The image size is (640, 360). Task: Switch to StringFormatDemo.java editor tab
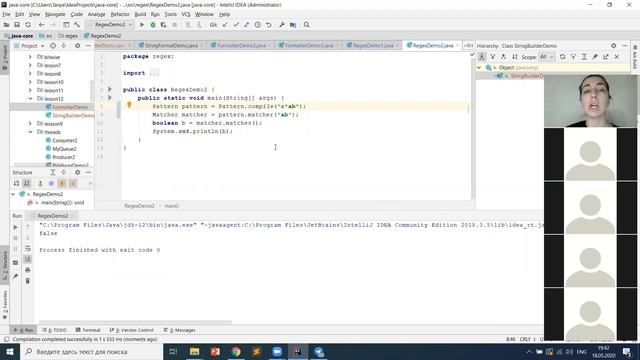171,46
